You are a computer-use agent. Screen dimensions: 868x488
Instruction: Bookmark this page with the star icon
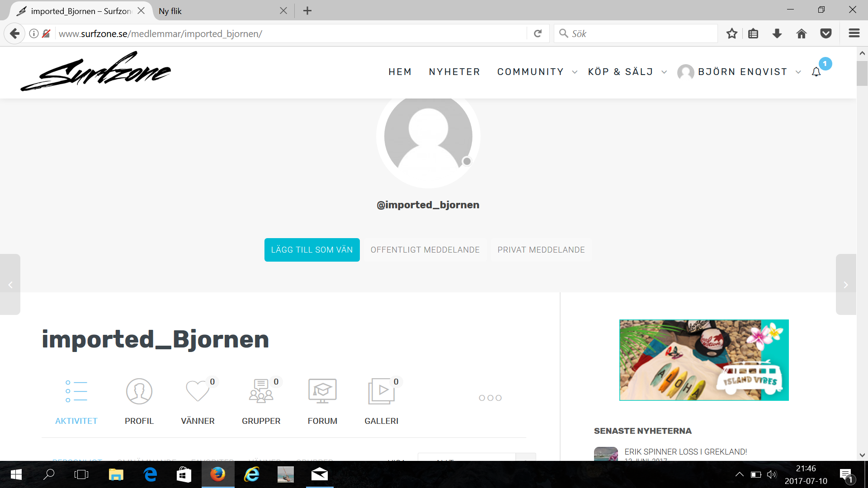tap(732, 33)
